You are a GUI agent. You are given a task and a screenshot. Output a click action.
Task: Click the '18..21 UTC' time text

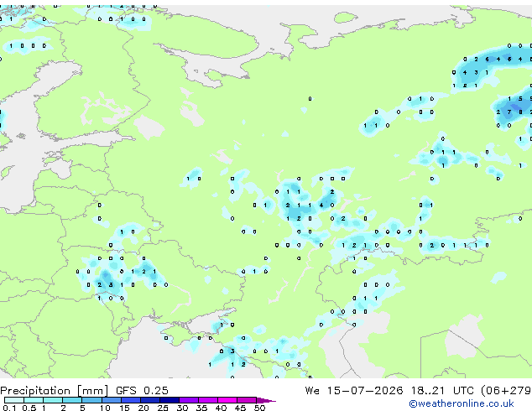pos(442,391)
